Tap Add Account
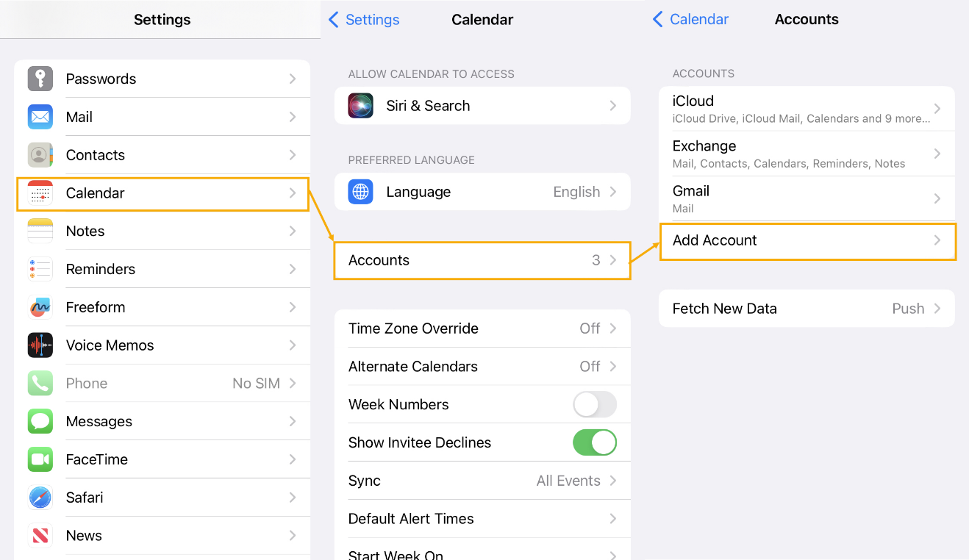The width and height of the screenshot is (969, 560). point(808,242)
